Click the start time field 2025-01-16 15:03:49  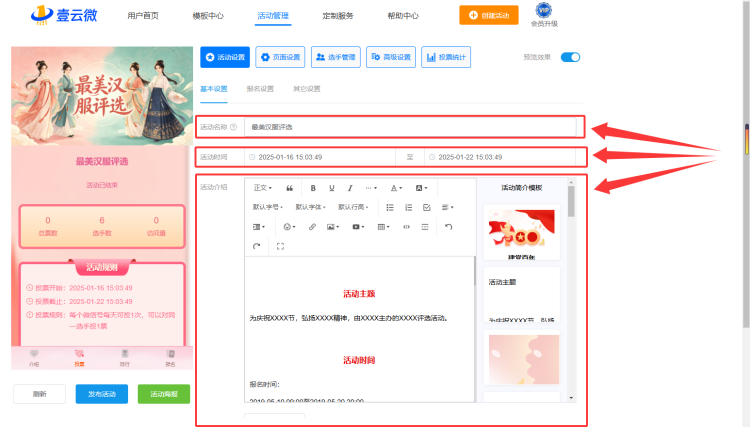click(320, 157)
